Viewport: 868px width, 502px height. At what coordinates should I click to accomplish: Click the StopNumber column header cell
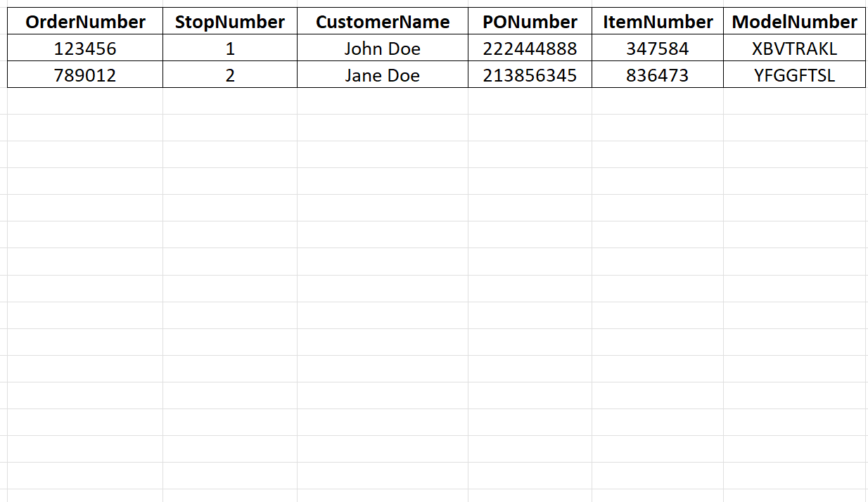pyautogui.click(x=230, y=22)
